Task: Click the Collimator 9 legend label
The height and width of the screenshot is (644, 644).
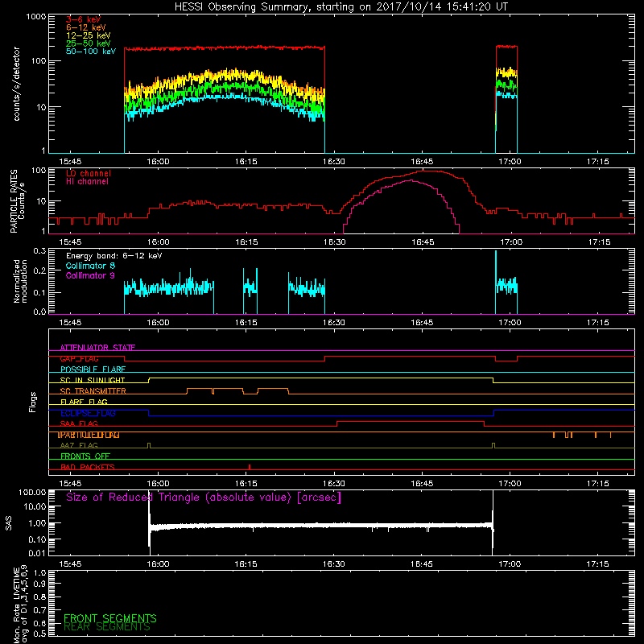Action: (90, 275)
